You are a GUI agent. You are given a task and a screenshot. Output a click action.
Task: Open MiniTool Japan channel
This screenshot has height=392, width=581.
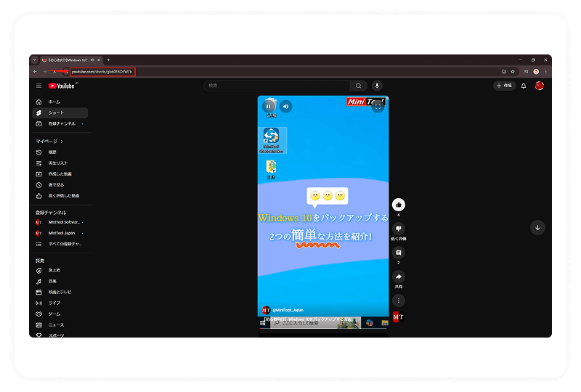[x=60, y=233]
